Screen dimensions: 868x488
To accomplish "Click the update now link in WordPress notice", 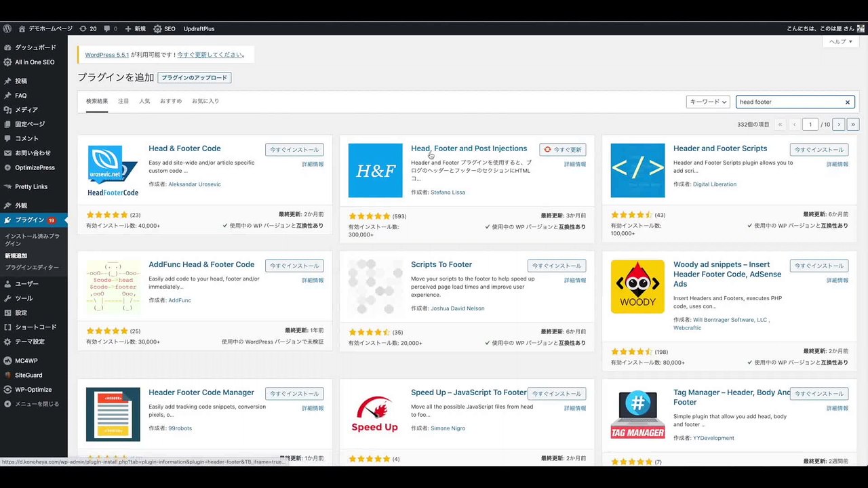I will click(209, 55).
